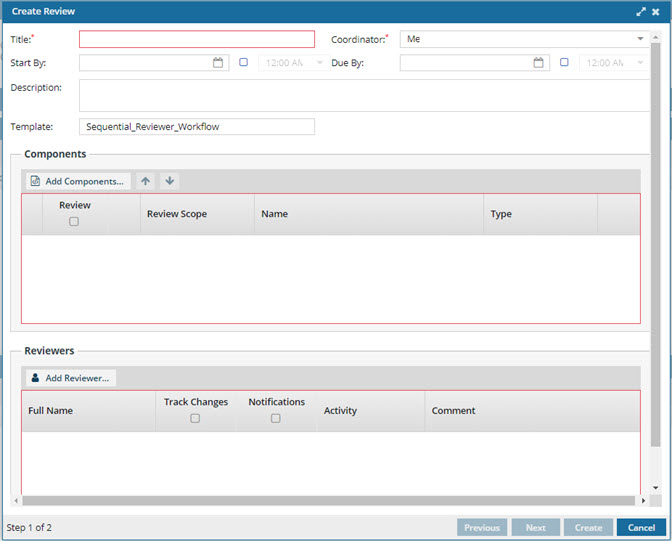
Task: Click the Start By date field
Action: pyautogui.click(x=146, y=63)
